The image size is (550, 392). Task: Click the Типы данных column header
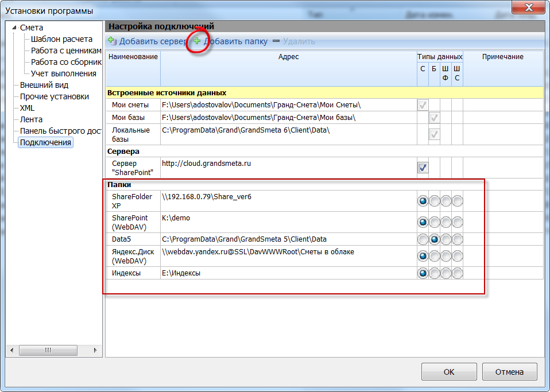pyautogui.click(x=440, y=56)
